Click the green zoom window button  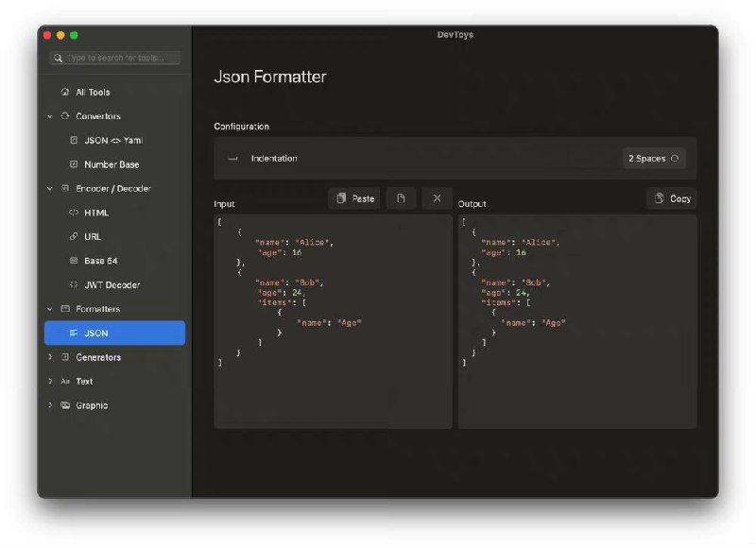(x=75, y=35)
